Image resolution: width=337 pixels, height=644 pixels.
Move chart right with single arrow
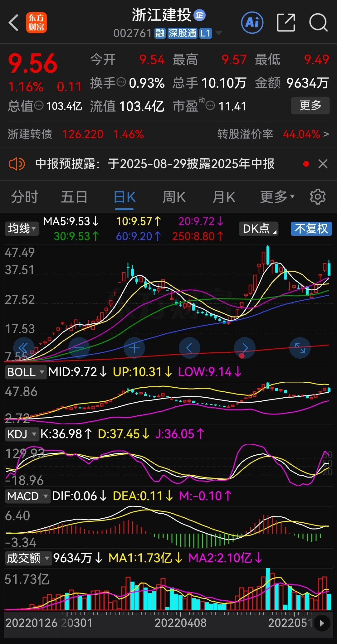coord(245,348)
